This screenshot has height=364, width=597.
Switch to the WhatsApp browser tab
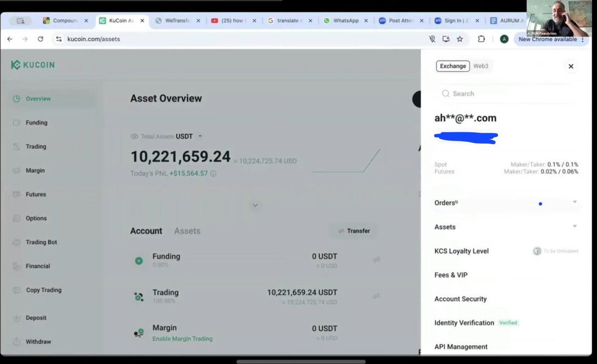point(346,20)
